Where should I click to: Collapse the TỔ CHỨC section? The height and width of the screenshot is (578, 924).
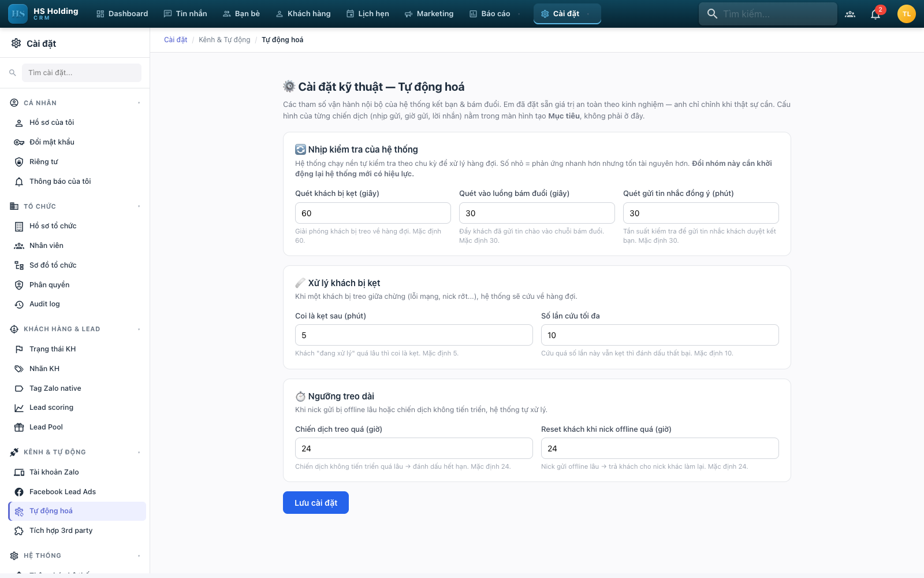[139, 206]
